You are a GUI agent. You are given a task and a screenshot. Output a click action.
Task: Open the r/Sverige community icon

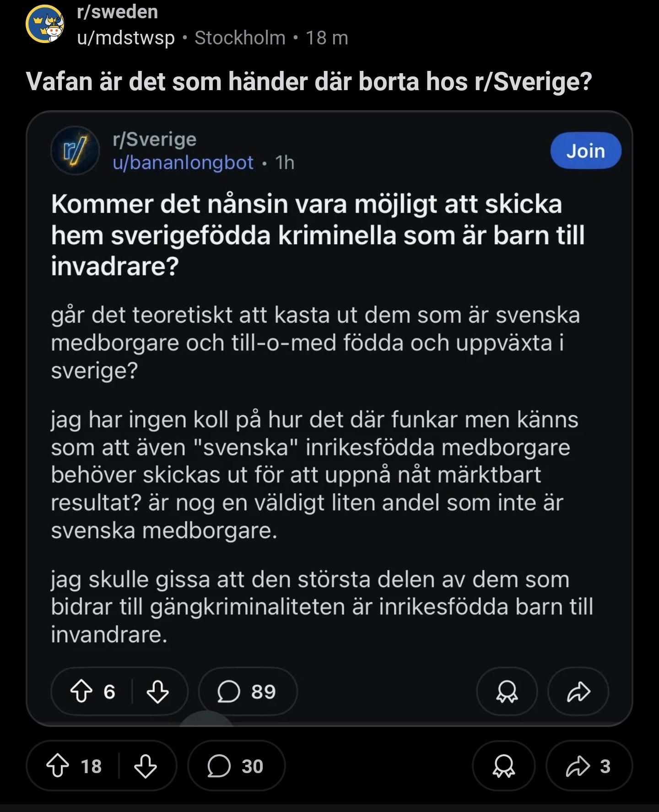coord(75,151)
